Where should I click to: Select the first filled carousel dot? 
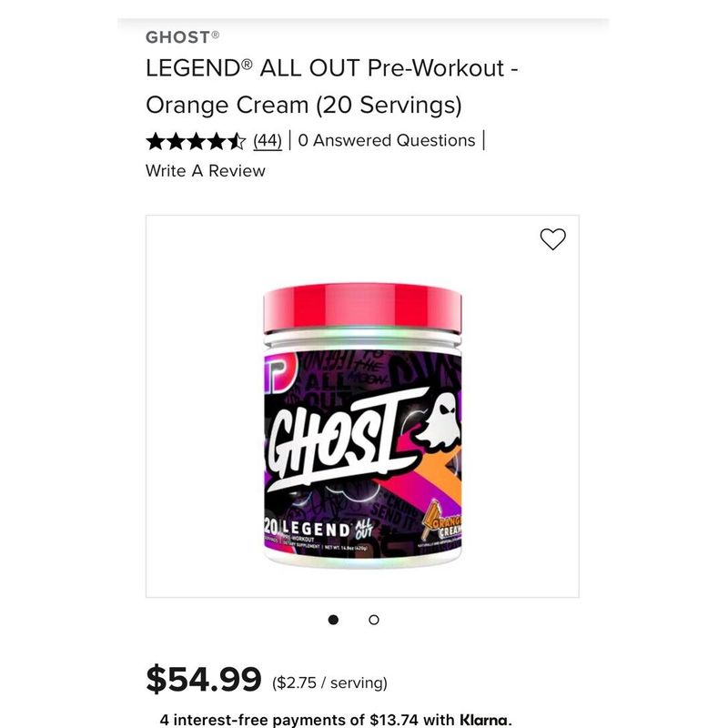(x=333, y=620)
